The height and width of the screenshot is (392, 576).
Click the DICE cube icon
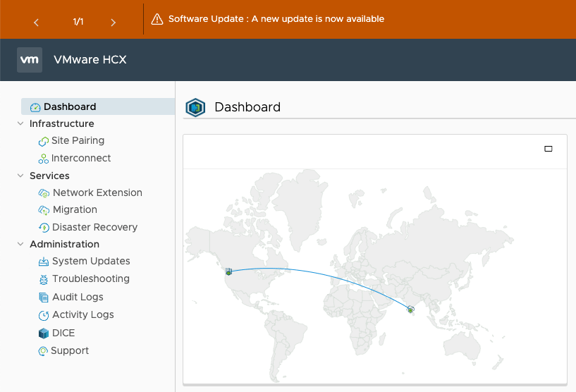pos(44,333)
